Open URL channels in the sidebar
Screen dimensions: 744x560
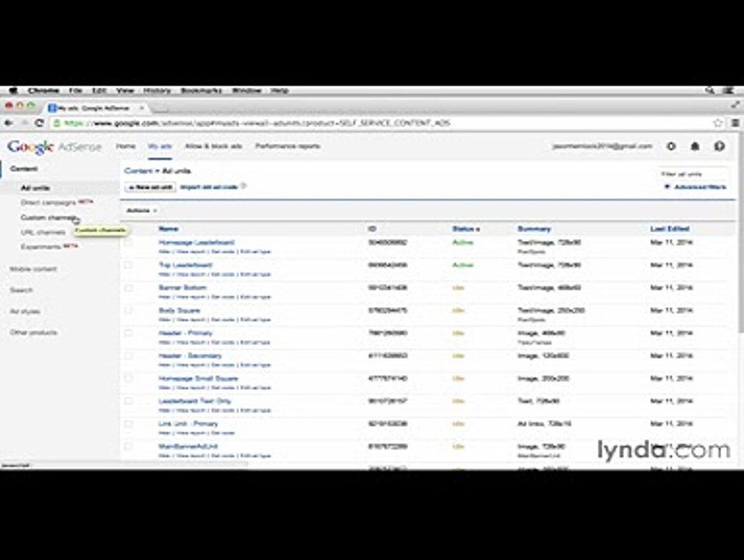[x=44, y=233]
